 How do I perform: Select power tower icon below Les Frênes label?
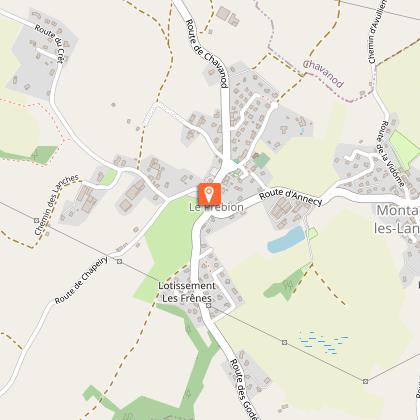[208, 305]
